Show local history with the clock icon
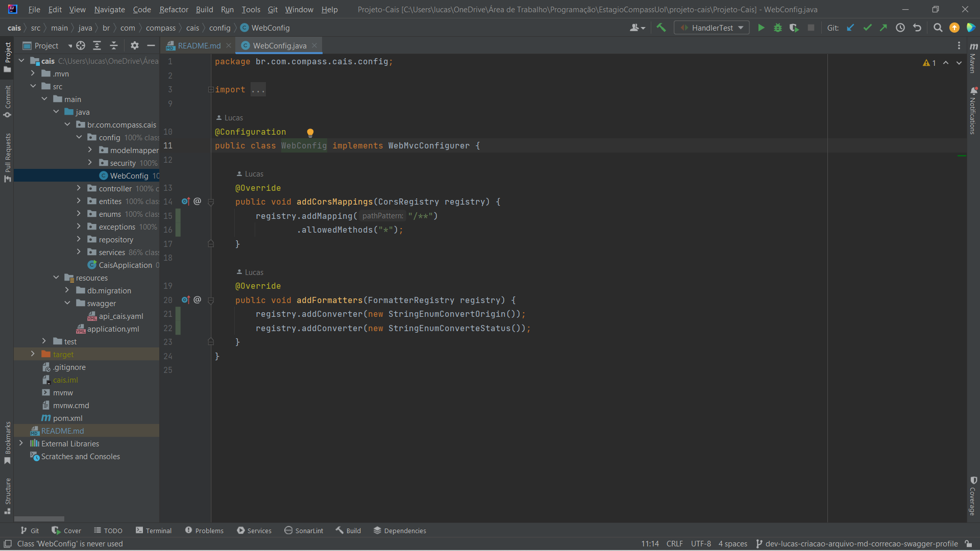The width and height of the screenshot is (980, 551). [x=900, y=28]
